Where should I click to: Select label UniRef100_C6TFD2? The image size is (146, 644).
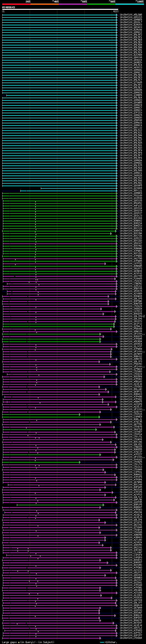tap(131, 263)
